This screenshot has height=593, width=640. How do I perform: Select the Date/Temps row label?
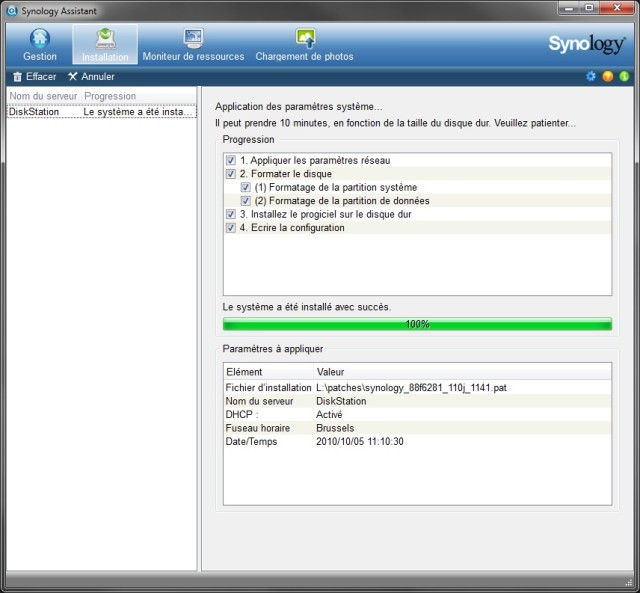tap(251, 441)
